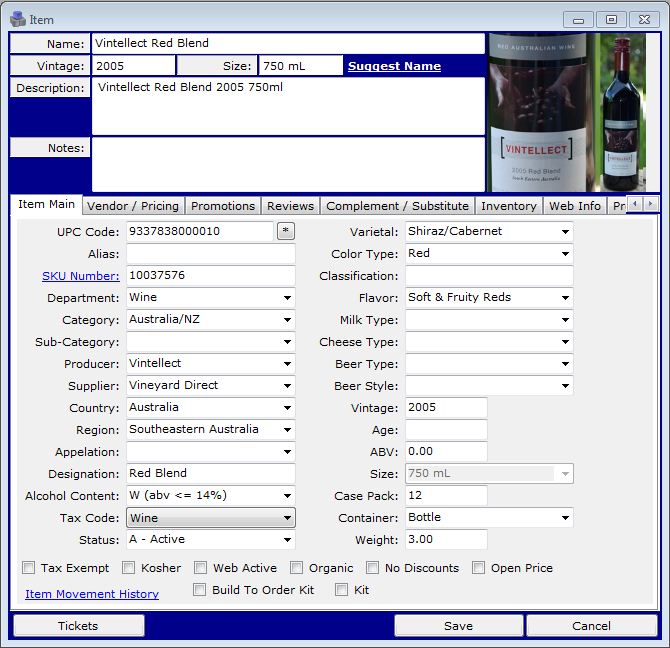Open the Inventory tab
The height and width of the screenshot is (648, 670).
click(x=508, y=206)
